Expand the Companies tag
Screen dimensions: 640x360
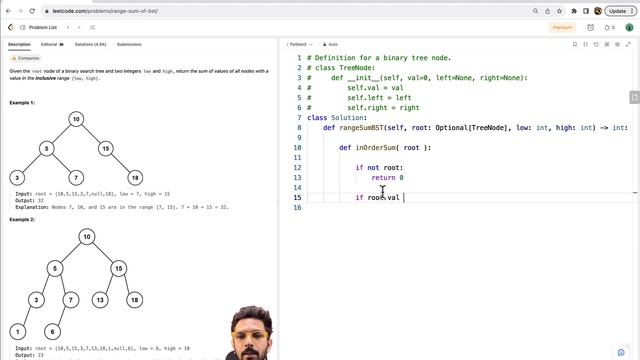coord(25,58)
